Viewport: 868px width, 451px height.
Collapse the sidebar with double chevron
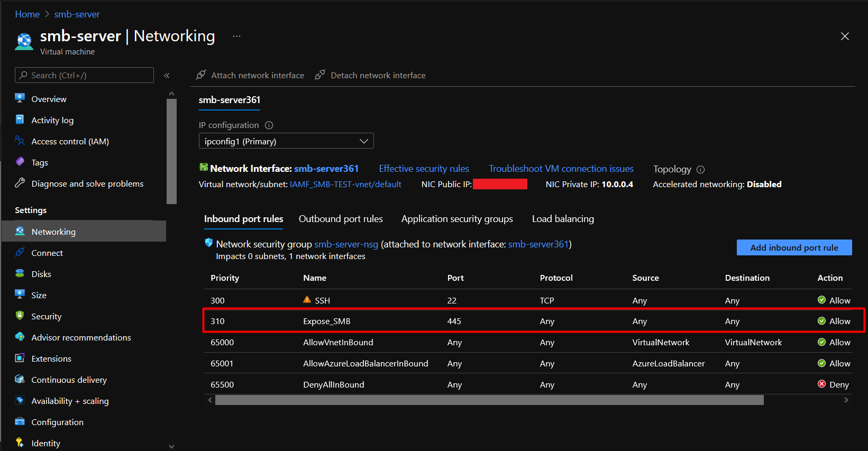[x=167, y=76]
